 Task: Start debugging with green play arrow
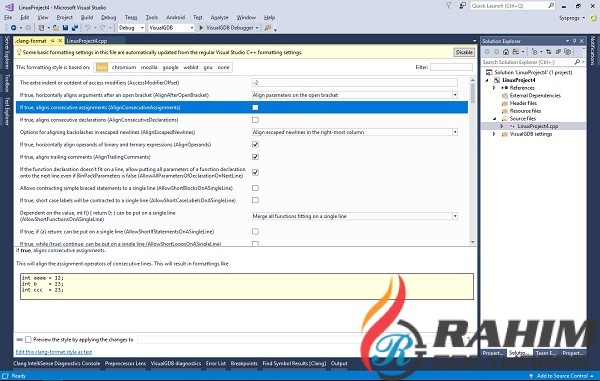click(201, 28)
